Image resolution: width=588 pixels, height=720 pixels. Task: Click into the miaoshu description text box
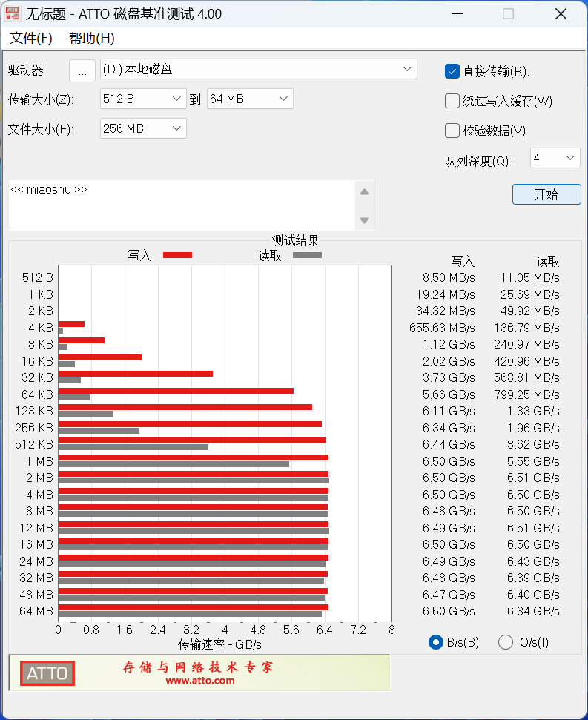click(x=182, y=205)
